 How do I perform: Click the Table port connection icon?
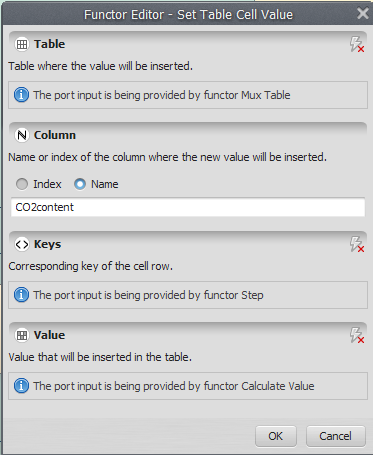(x=357, y=44)
